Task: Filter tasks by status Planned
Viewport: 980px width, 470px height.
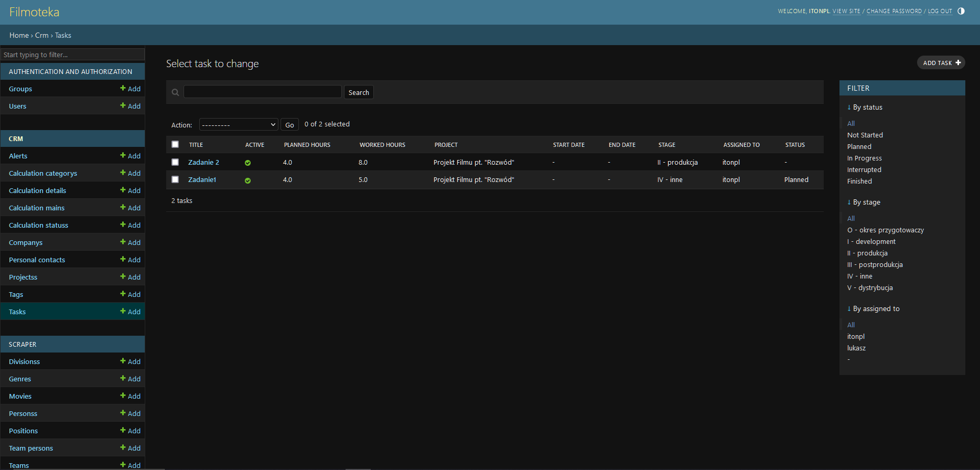Action: pyautogui.click(x=859, y=146)
